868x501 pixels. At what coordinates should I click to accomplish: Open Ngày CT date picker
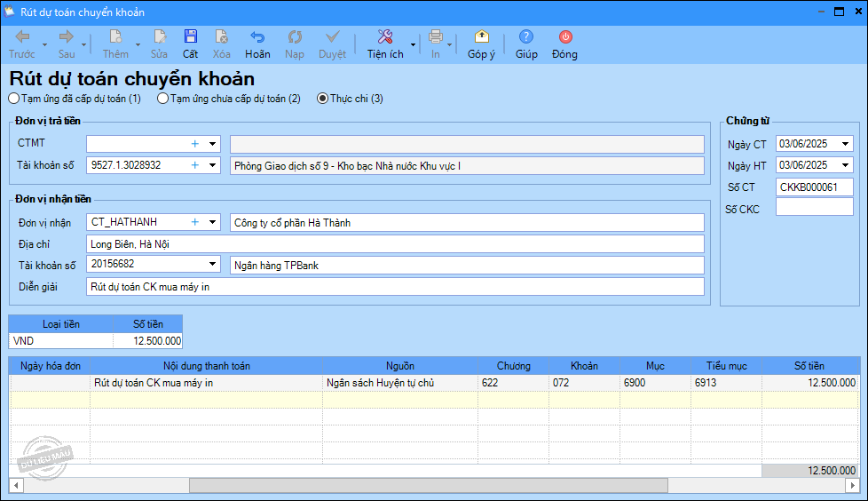[x=845, y=144]
